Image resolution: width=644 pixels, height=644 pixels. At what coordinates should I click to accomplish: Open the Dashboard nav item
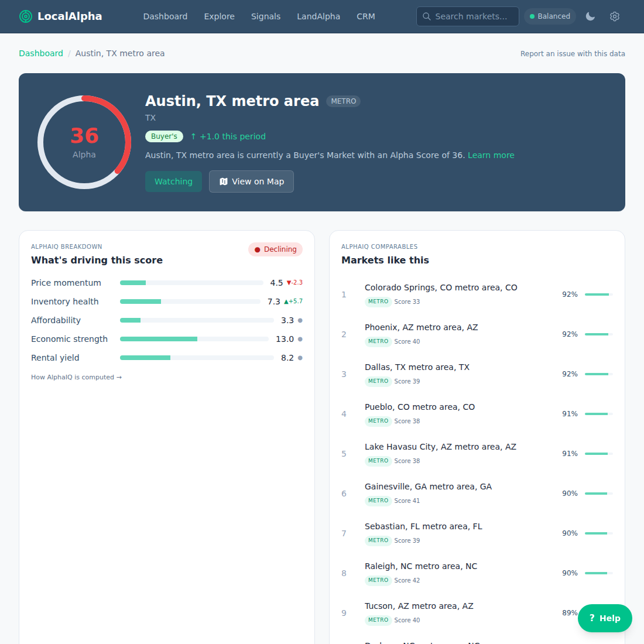point(165,16)
